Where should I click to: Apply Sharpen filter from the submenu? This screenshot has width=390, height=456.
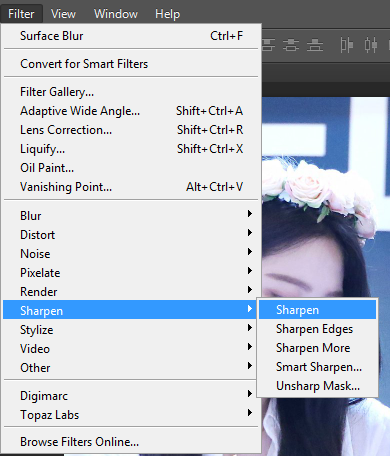(x=318, y=310)
